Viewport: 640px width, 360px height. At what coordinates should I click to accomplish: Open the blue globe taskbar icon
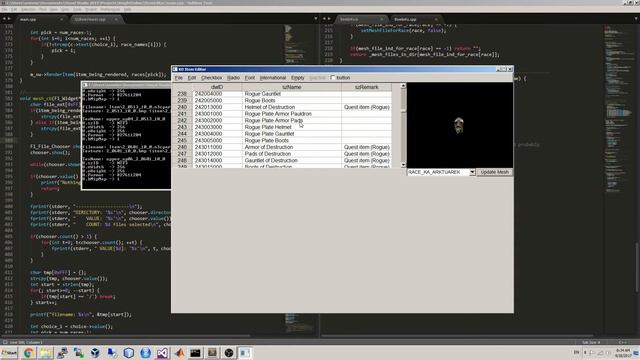tap(145, 353)
